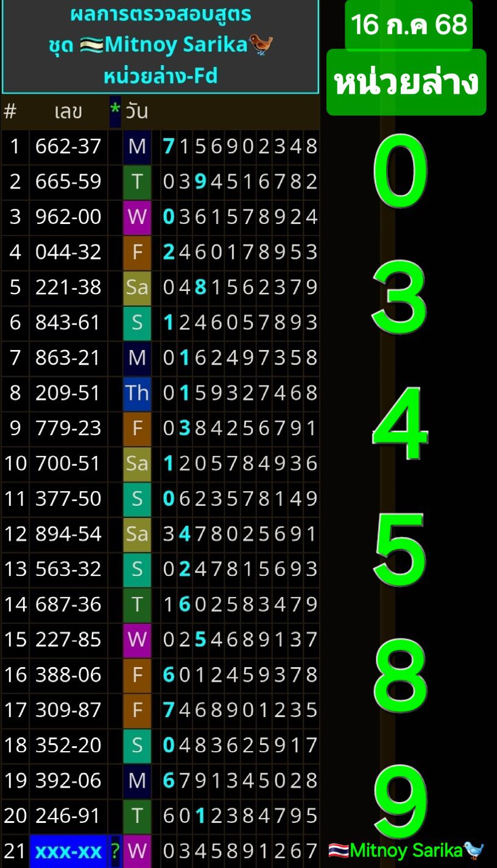Select the blue xxx-xx cell in row 21
Viewport: 497px width, 868px height.
tap(68, 850)
